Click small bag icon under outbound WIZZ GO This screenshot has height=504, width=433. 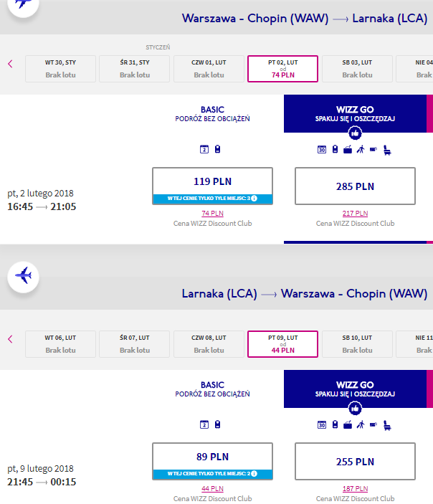[335, 149]
